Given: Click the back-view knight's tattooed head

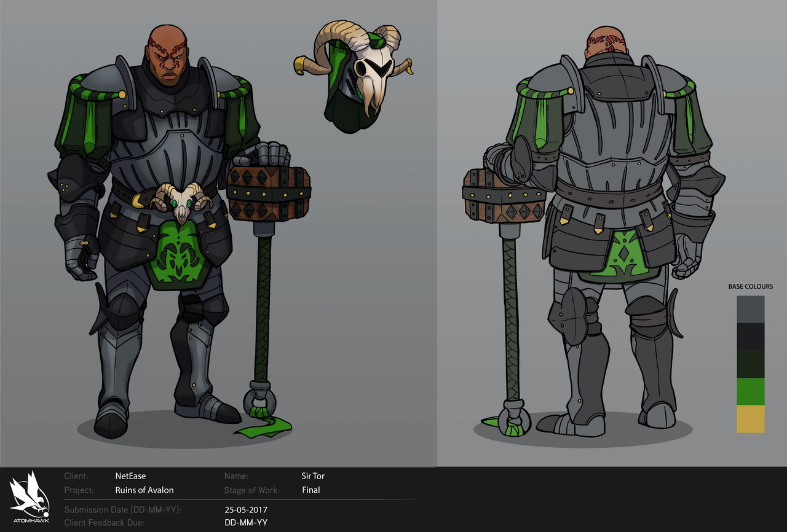Looking at the screenshot, I should tap(607, 42).
